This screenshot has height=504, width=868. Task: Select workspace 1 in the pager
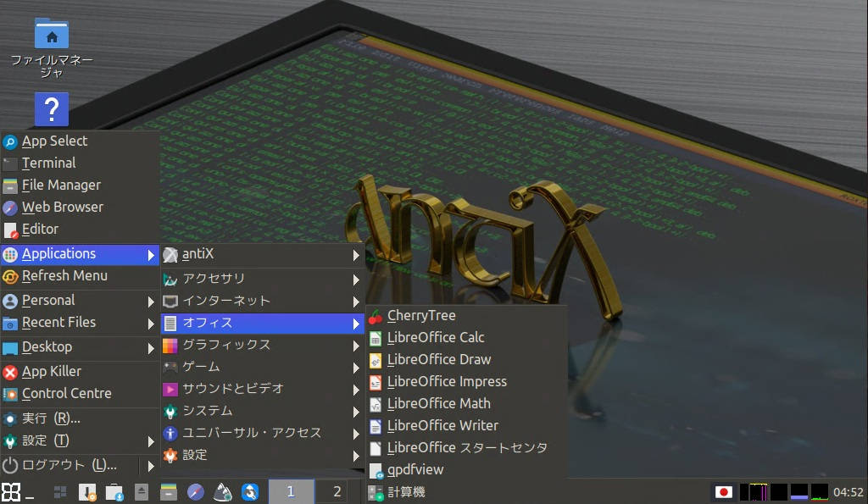[x=291, y=492]
